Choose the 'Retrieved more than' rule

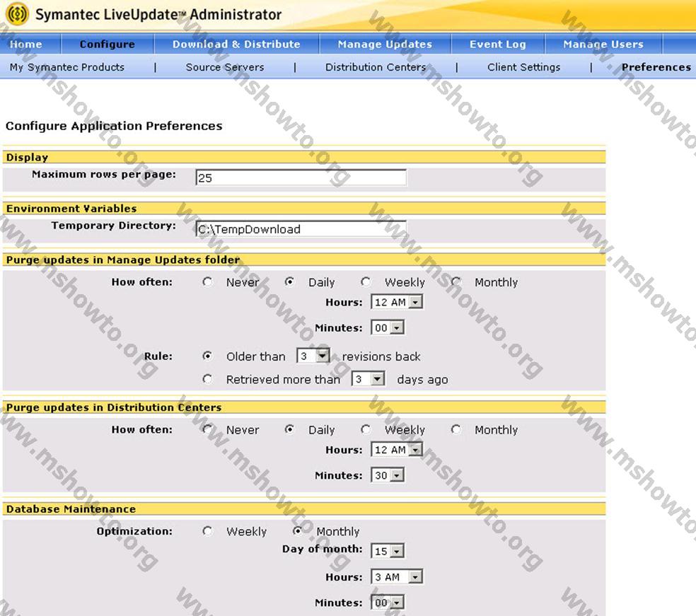(207, 379)
